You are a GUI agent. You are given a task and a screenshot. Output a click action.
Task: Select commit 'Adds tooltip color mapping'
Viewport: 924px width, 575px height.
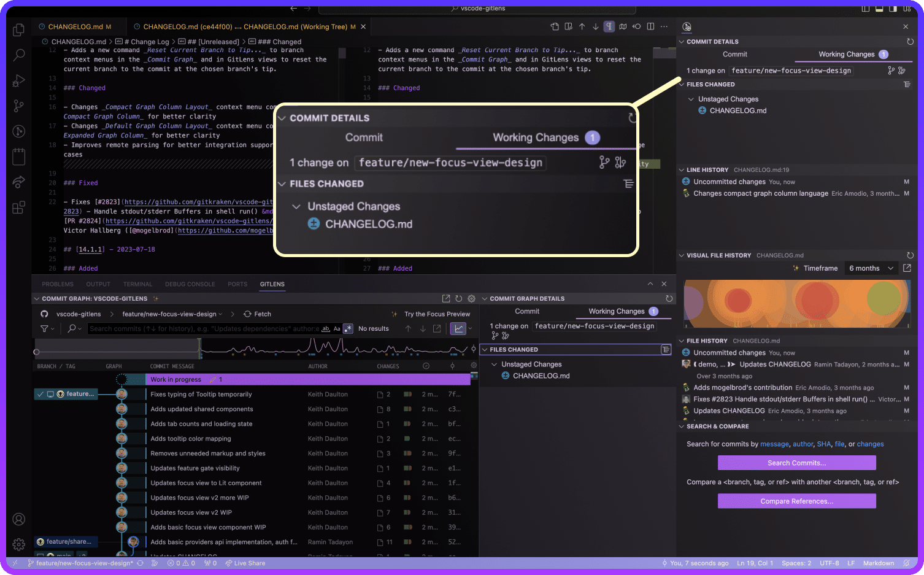click(x=191, y=438)
